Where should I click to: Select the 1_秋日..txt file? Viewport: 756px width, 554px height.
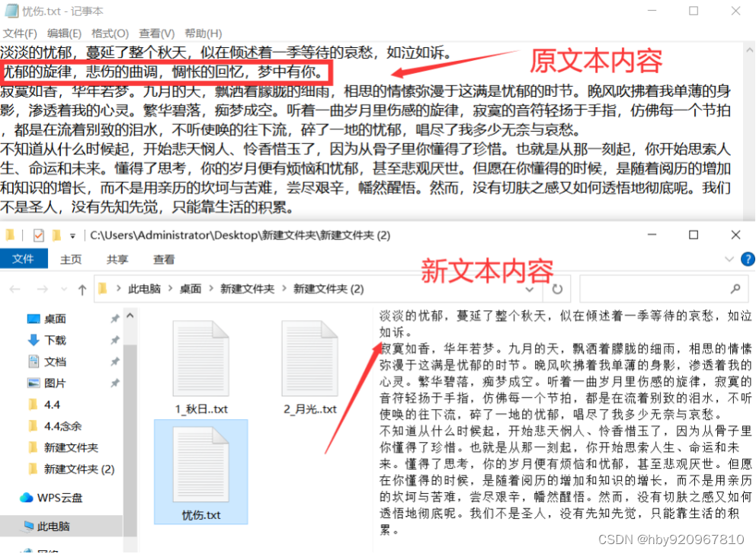[201, 368]
